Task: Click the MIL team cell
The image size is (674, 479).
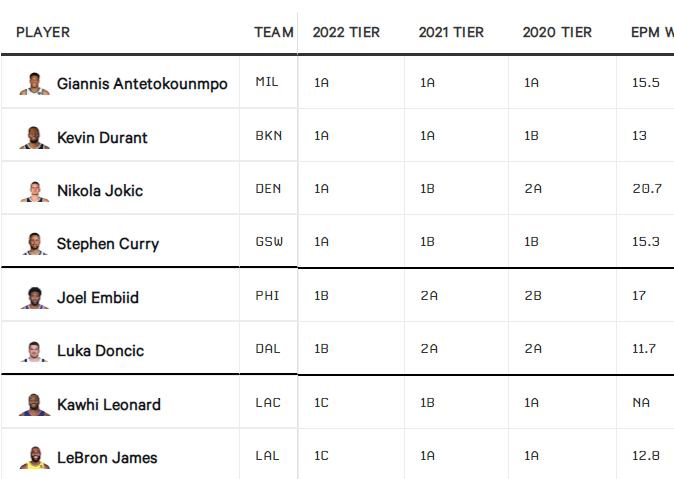Action: [x=267, y=82]
